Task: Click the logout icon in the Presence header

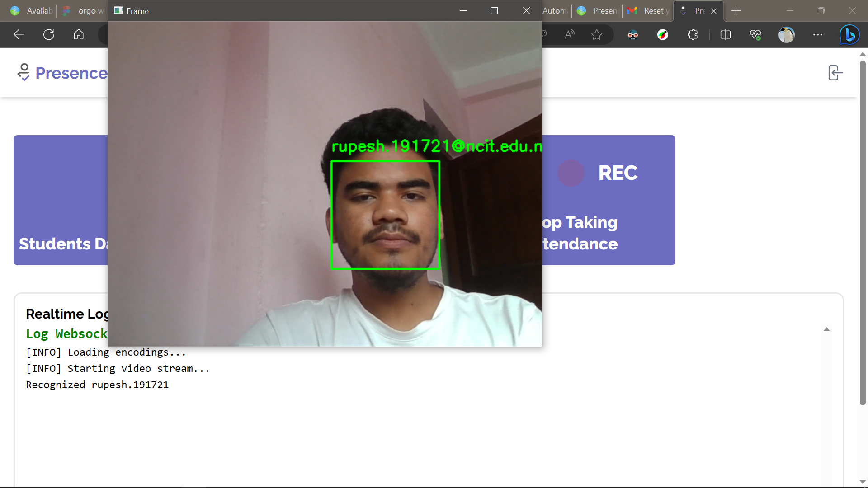Action: (835, 73)
